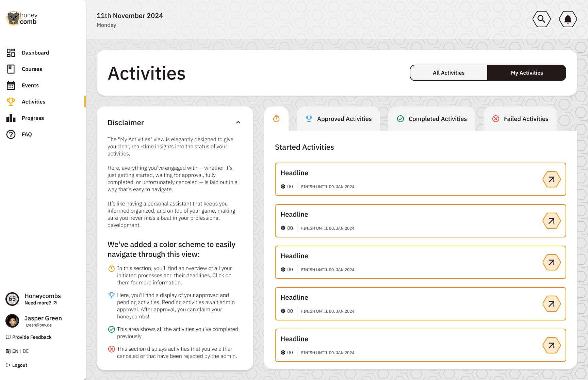Switch language to DE

click(26, 351)
